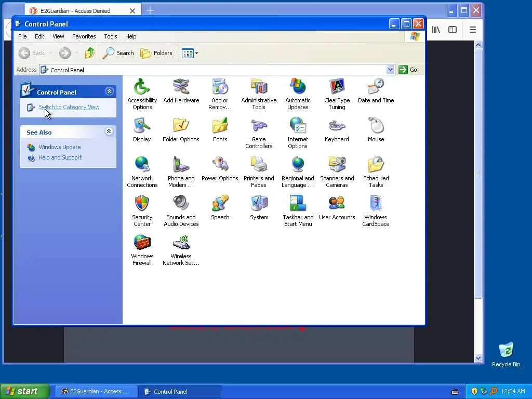
Task: Open the Back button history arrow
Action: pyautogui.click(x=51, y=53)
